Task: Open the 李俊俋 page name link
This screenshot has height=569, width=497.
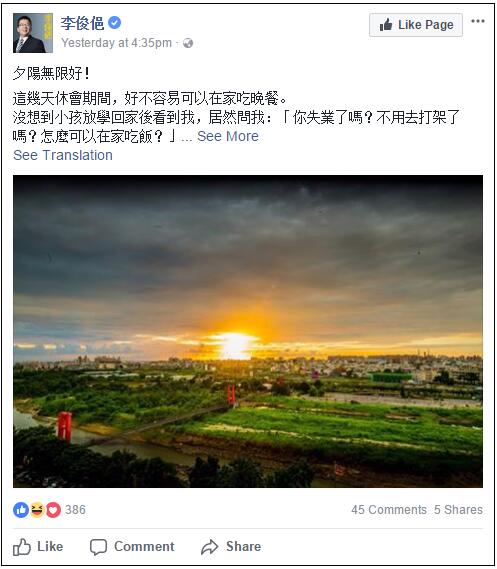Action: 82,24
